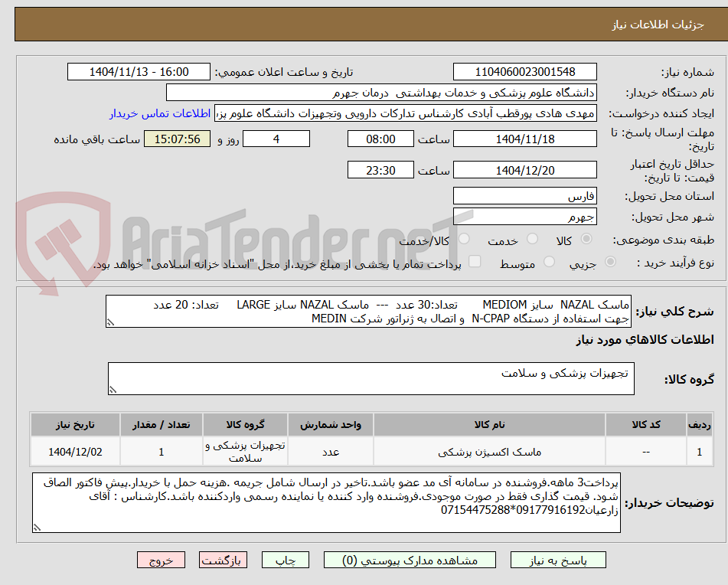Select the متوسط purchase type radio
The image size is (728, 585).
(x=549, y=263)
